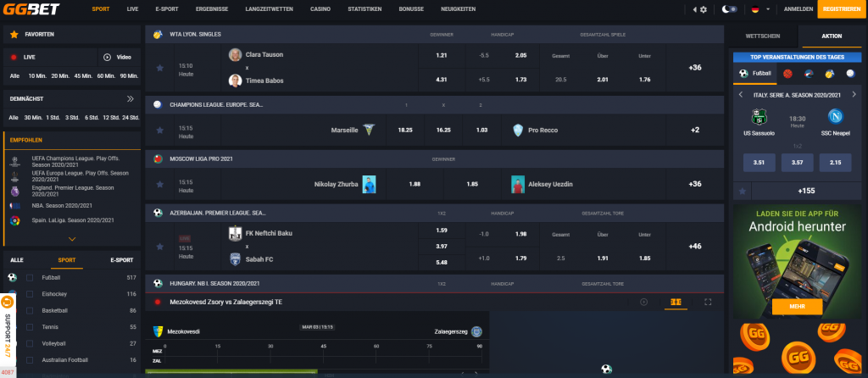
Task: Open the settings gear icon in header
Action: 703,9
